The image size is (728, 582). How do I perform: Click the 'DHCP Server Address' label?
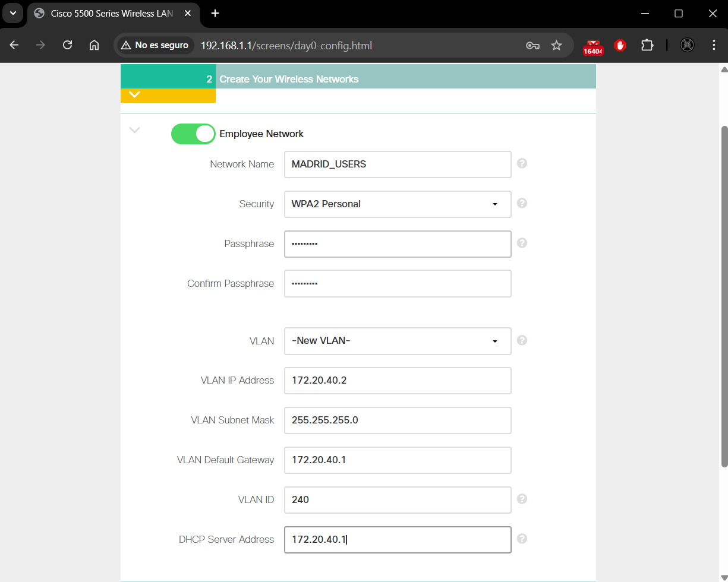tap(226, 540)
